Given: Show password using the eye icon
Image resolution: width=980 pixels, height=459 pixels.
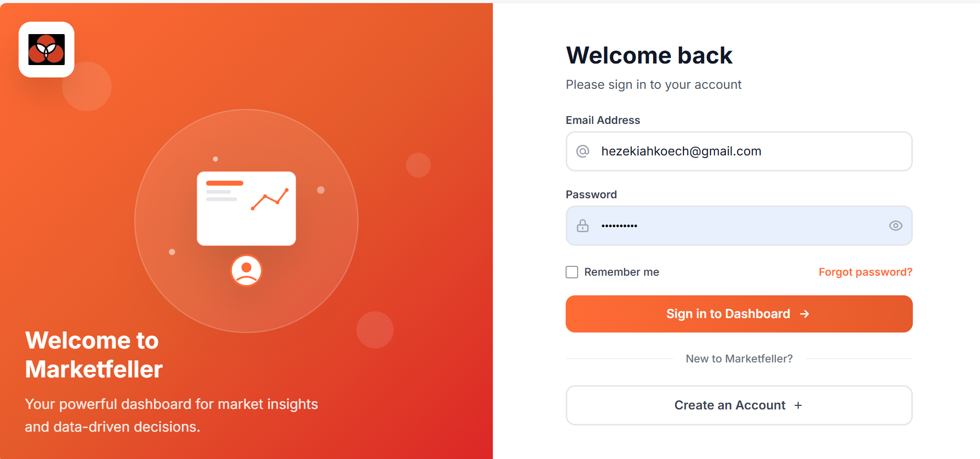Looking at the screenshot, I should 896,226.
